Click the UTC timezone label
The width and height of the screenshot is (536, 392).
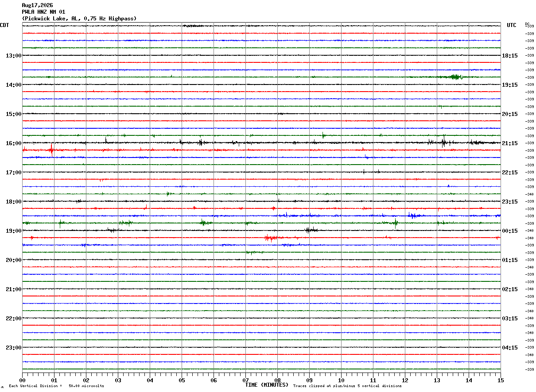(x=512, y=25)
